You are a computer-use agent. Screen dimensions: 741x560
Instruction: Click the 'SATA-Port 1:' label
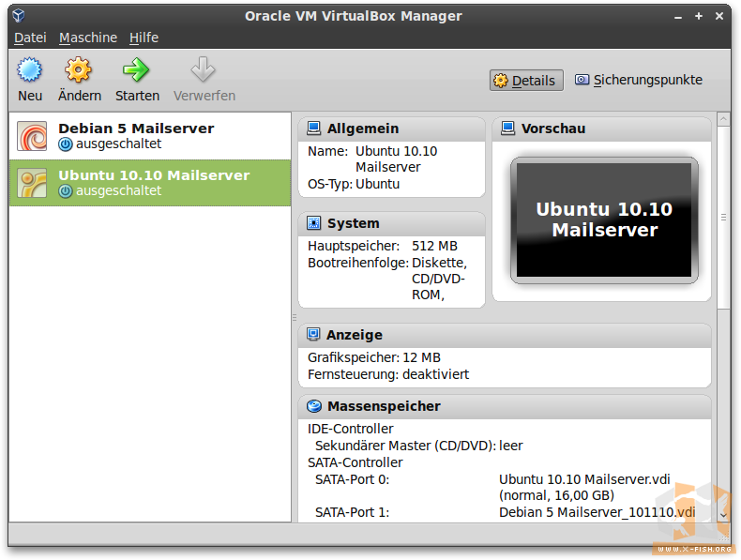point(352,512)
